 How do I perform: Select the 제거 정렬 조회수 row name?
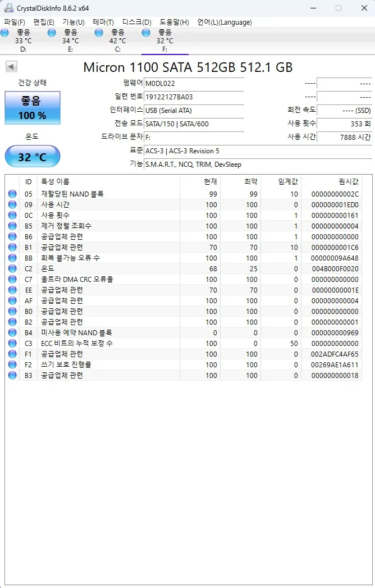pyautogui.click(x=66, y=226)
